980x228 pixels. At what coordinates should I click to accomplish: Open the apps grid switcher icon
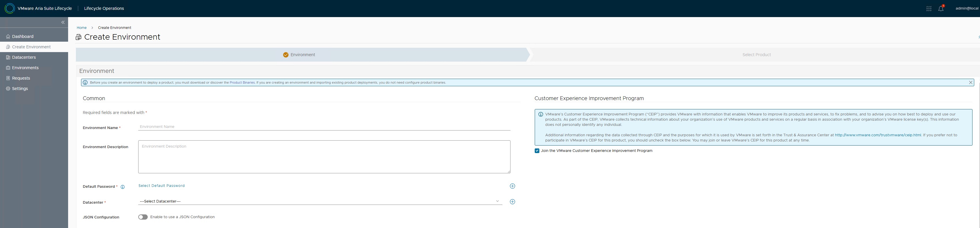[929, 8]
